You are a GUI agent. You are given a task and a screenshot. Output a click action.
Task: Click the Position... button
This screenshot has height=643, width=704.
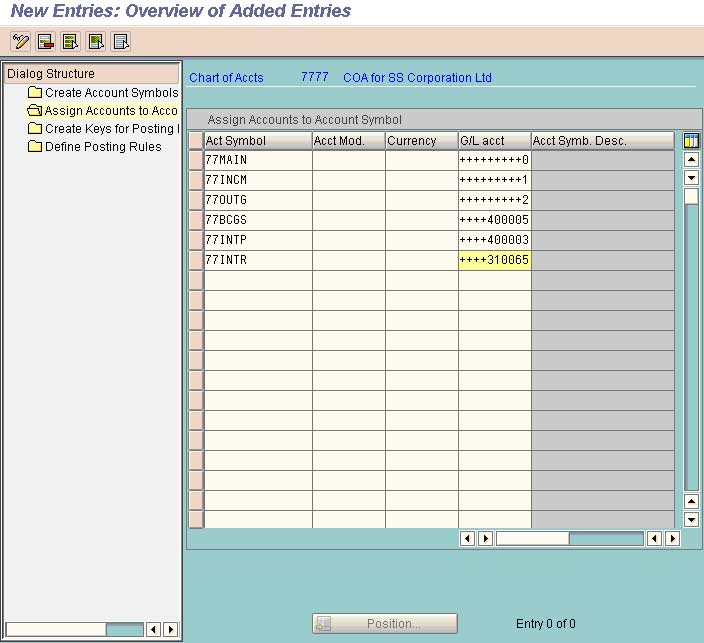(x=385, y=623)
